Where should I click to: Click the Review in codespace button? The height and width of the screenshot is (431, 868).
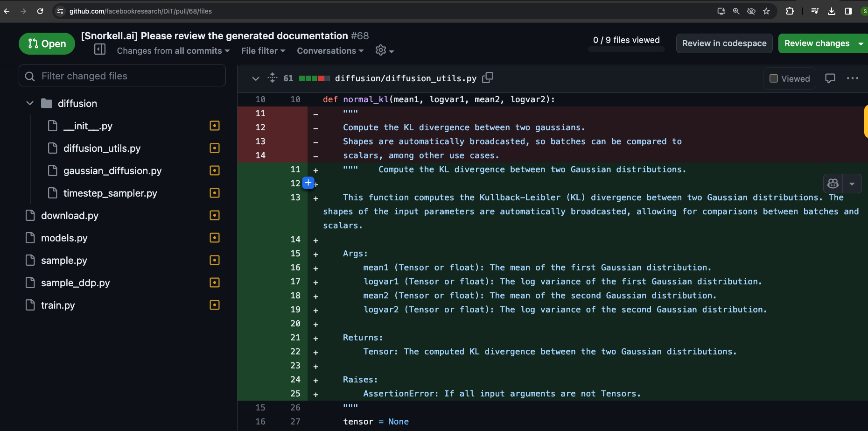pyautogui.click(x=724, y=43)
